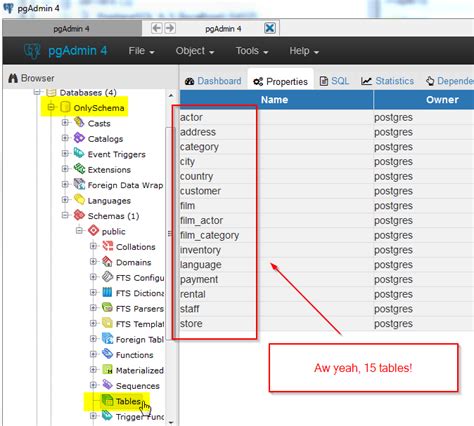
Task: Open the Tools menu
Action: click(x=252, y=51)
